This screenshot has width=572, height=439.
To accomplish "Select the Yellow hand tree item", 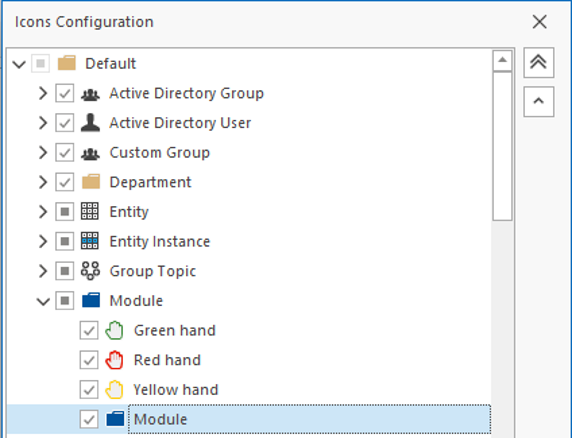I will 175,390.
